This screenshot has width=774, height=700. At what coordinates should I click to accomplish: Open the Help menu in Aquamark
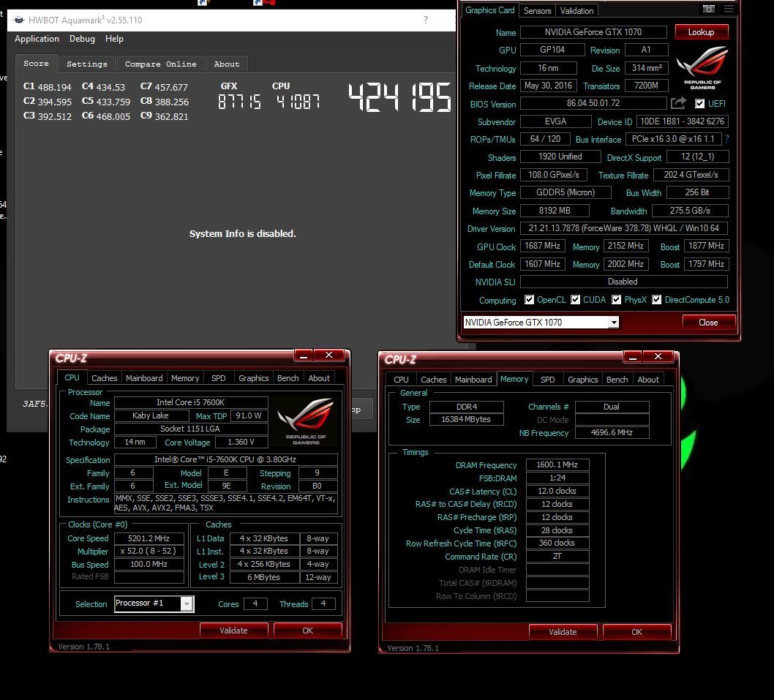click(x=114, y=39)
